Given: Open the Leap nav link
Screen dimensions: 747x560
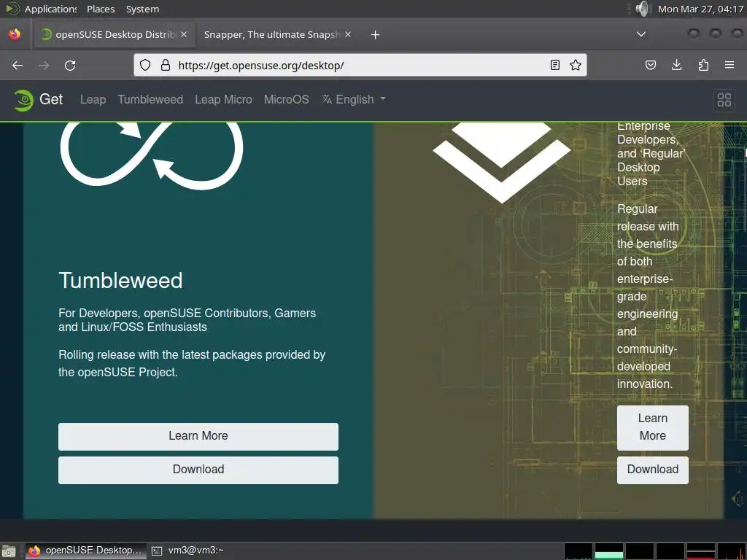Looking at the screenshot, I should (x=93, y=99).
